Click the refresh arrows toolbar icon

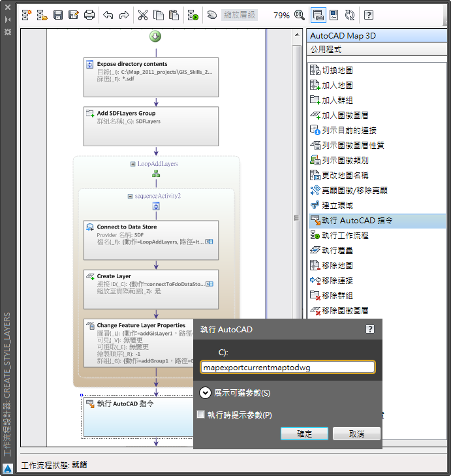[x=350, y=15]
